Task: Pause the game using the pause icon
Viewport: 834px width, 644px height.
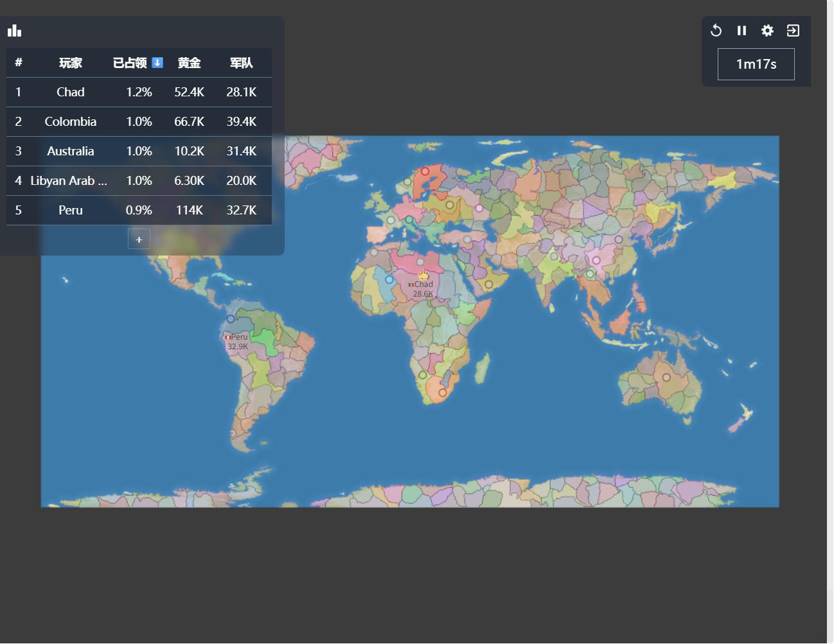Action: pos(741,30)
